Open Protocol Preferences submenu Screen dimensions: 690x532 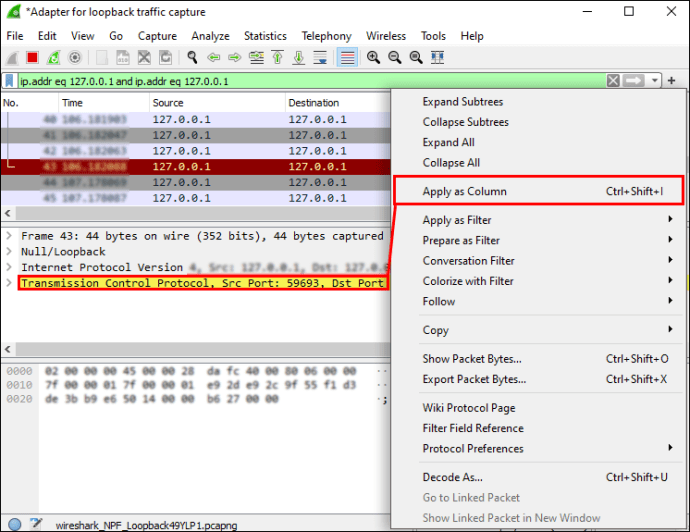(x=539, y=448)
